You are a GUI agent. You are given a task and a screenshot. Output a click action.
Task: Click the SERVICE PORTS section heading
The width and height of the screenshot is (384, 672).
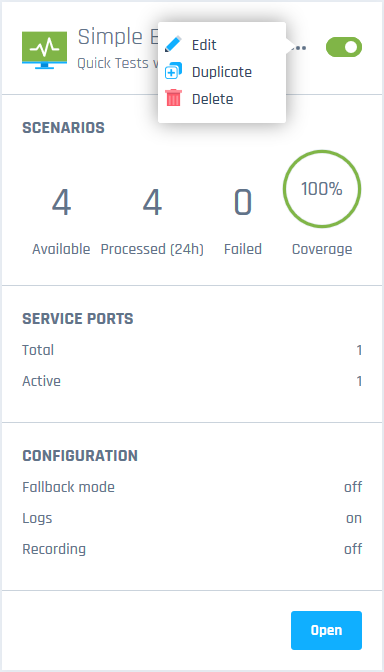[x=78, y=319]
